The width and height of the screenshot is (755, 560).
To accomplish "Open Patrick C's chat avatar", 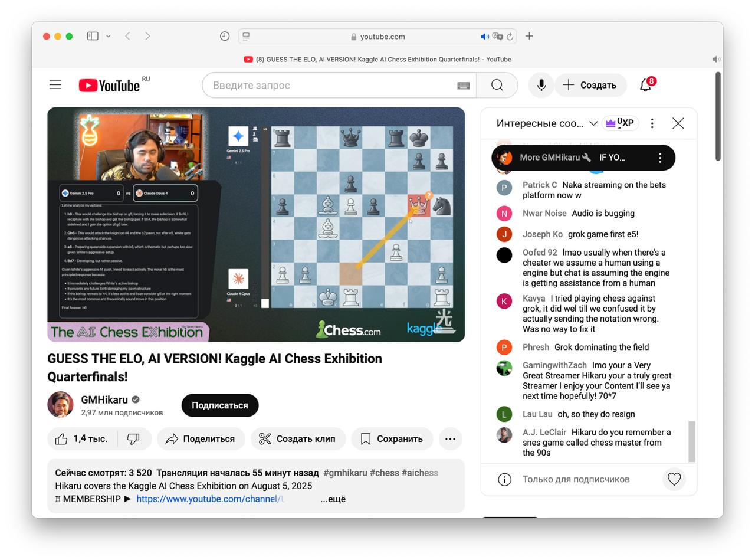I will 504,188.
